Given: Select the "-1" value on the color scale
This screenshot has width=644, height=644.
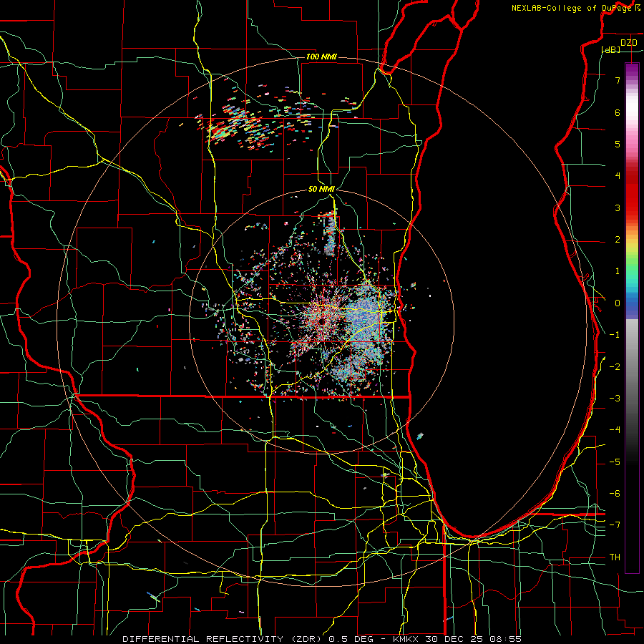Looking at the screenshot, I should [615, 335].
